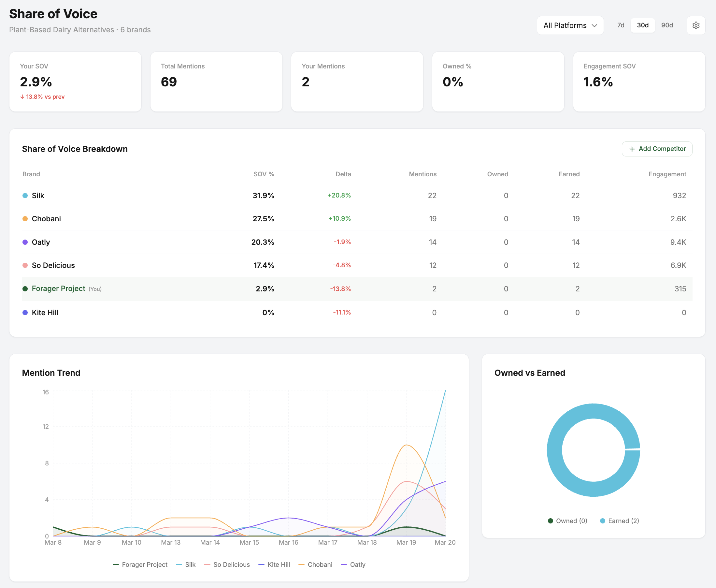Open the All Platforms dropdown

[x=570, y=25]
